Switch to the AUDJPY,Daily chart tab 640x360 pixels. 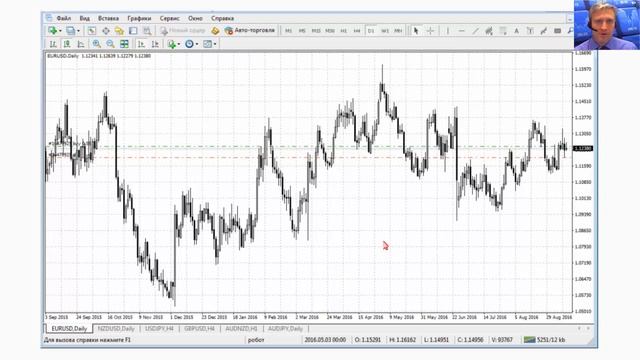click(285, 329)
